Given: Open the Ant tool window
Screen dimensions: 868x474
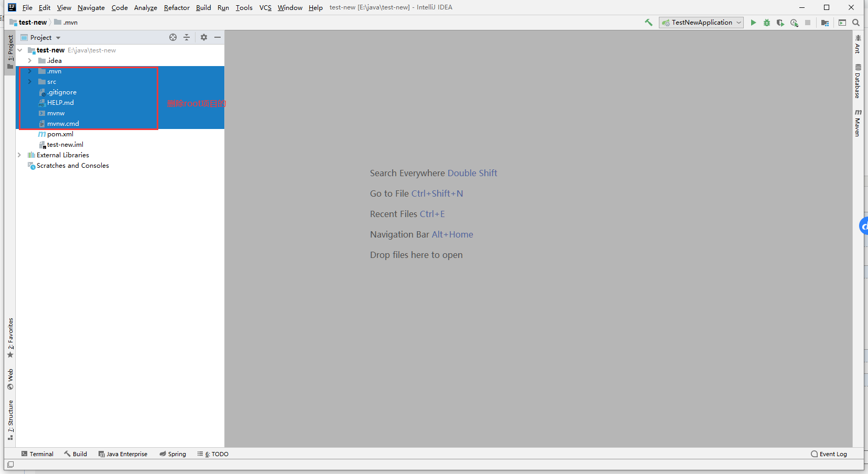Looking at the screenshot, I should click(858, 44).
